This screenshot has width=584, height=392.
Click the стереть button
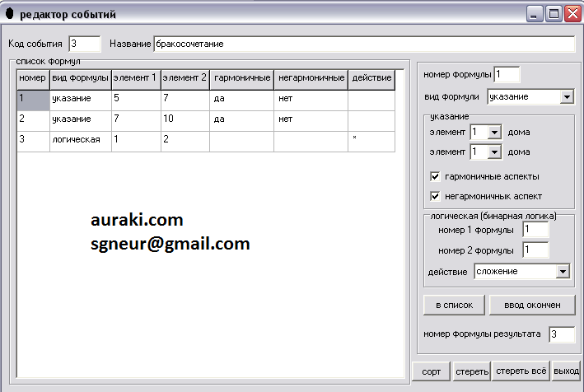tap(471, 371)
